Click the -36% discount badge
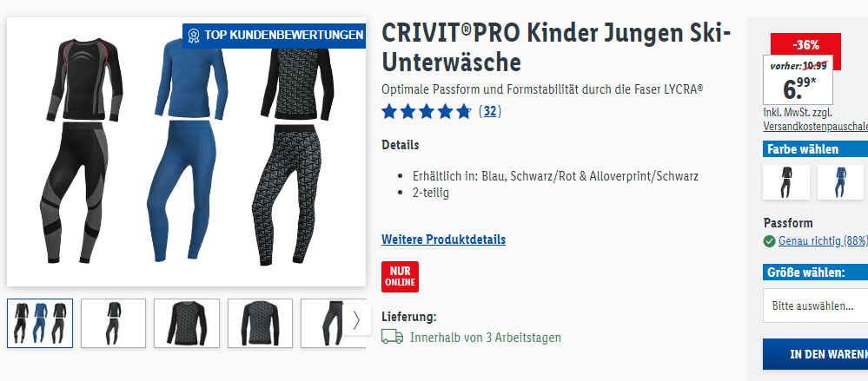Image resolution: width=868 pixels, height=381 pixels. [805, 45]
